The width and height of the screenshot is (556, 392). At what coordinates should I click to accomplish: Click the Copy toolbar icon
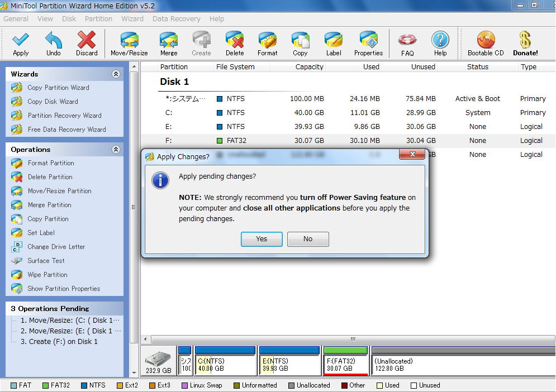coord(300,40)
